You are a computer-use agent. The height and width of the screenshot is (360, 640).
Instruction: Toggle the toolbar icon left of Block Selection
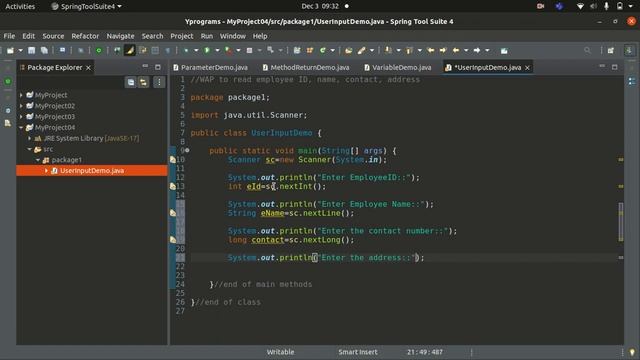142,51
